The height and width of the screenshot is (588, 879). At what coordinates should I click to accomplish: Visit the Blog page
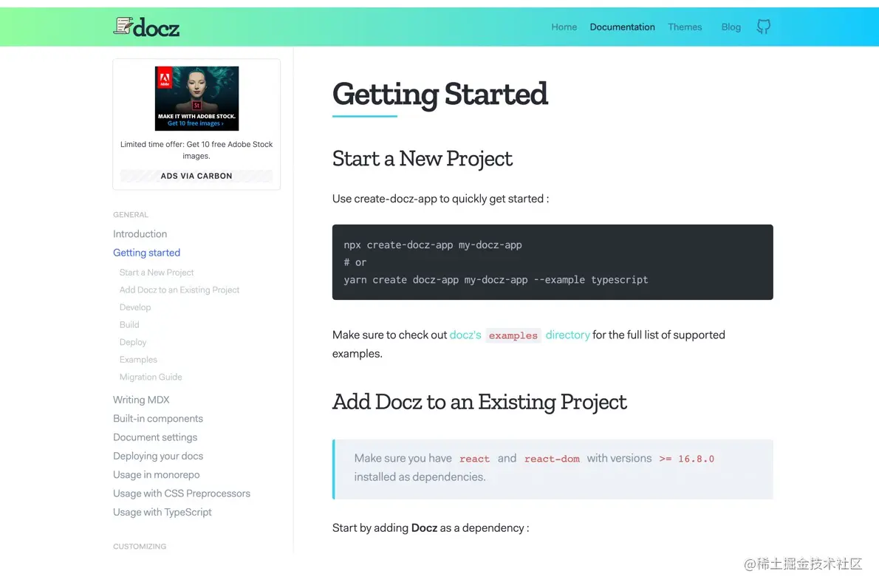coord(731,27)
